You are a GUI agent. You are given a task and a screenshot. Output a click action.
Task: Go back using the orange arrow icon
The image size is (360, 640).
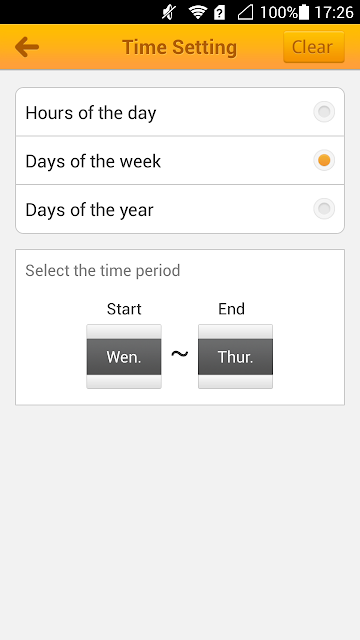click(x=27, y=47)
